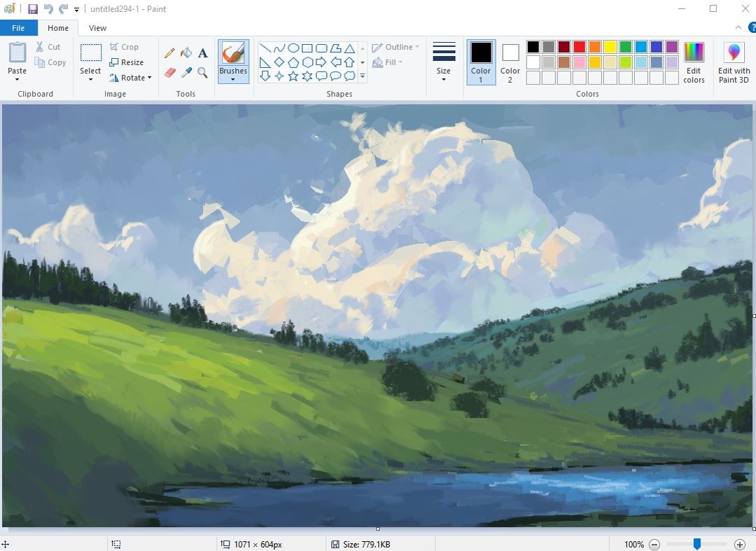Expand the Brushes dropdown arrow
756x551 pixels.
pos(233,80)
